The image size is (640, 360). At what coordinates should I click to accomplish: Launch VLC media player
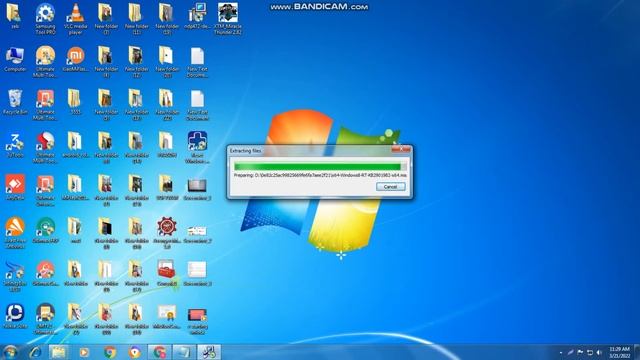point(75,19)
